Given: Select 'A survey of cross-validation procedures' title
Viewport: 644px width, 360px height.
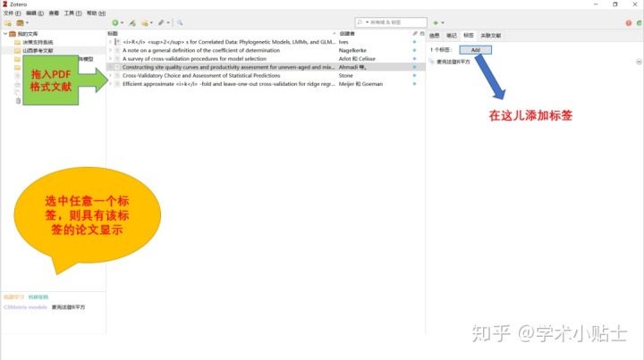Looking at the screenshot, I should click(x=194, y=59).
